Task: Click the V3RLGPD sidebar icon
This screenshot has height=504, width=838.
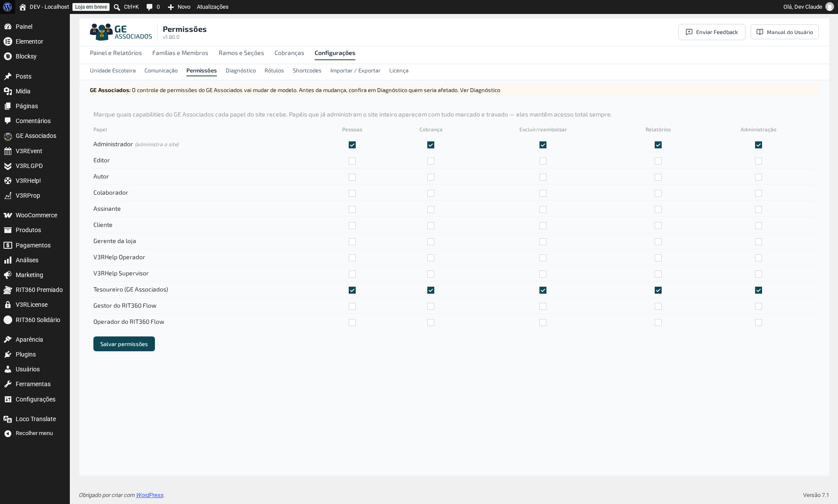Action: pos(8,166)
